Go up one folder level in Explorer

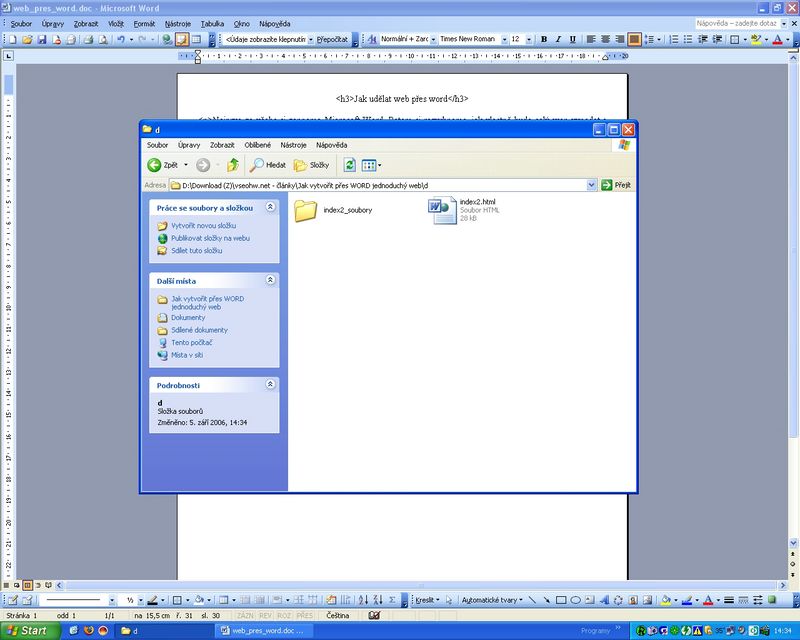(233, 165)
